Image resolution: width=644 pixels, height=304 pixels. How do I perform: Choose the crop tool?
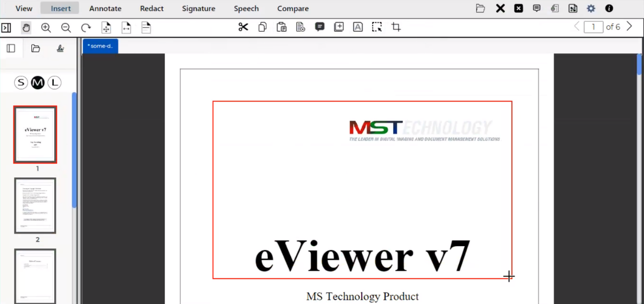coord(396,27)
